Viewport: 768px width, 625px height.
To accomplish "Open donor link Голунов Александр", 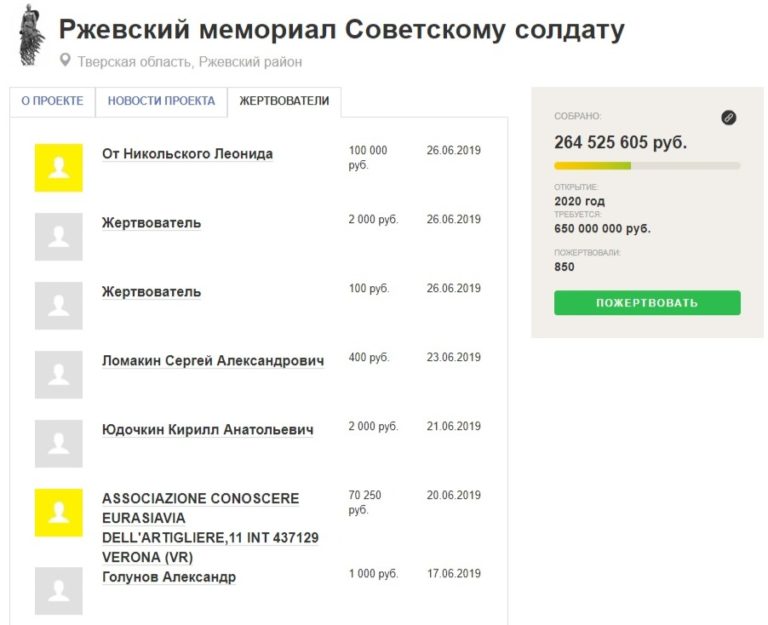I will (x=169, y=577).
